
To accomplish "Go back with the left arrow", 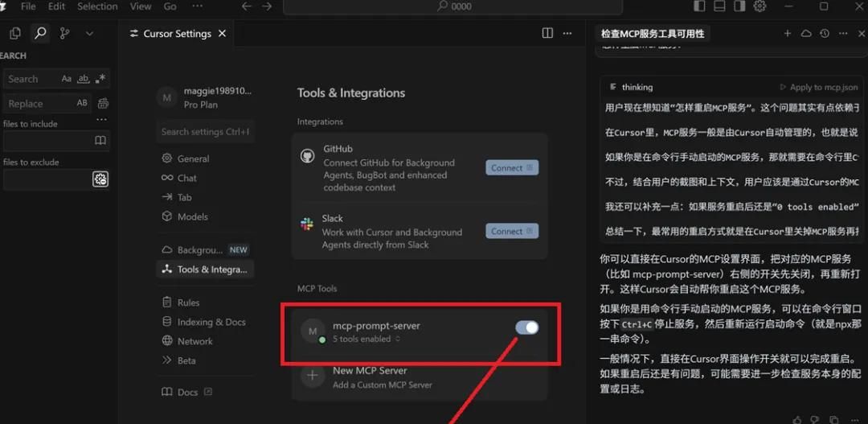I will point(247,6).
